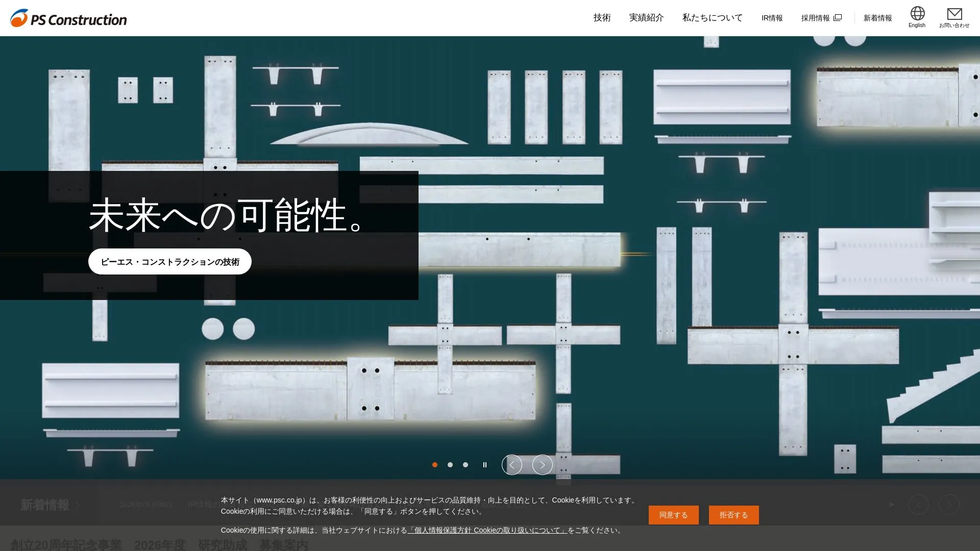Go to previous hero slide arrow
Image resolution: width=980 pixels, height=551 pixels.
(x=512, y=465)
